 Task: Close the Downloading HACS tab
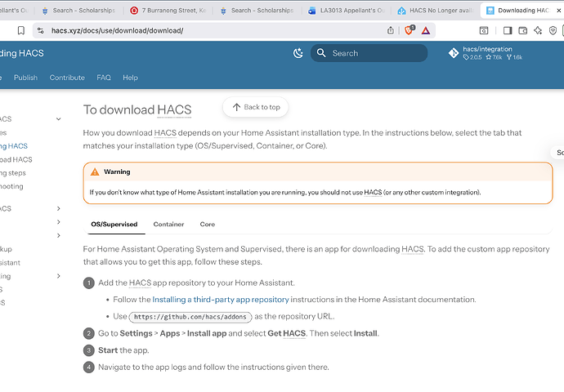(x=558, y=11)
